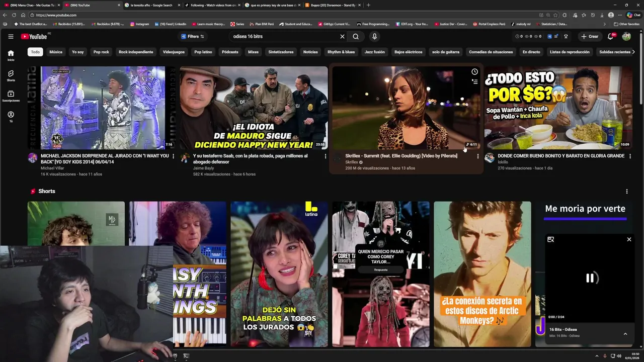
Task: Click the blue extension icon in header
Action: click(549, 36)
